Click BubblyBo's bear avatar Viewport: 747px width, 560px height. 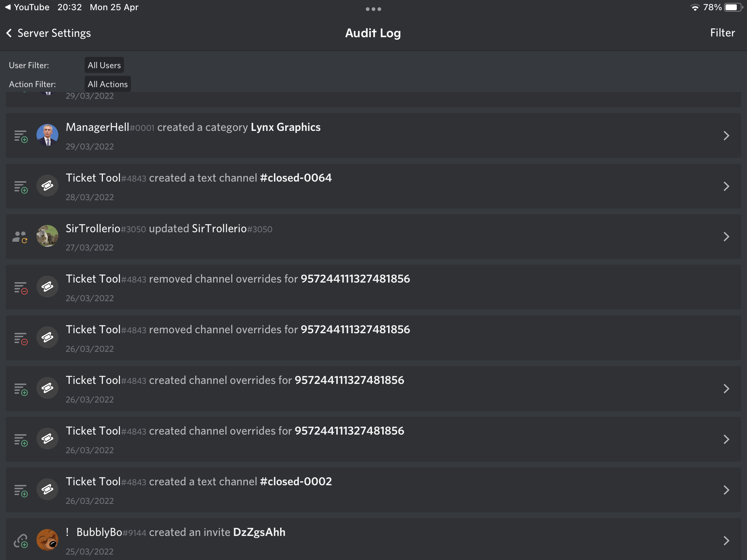(47, 540)
